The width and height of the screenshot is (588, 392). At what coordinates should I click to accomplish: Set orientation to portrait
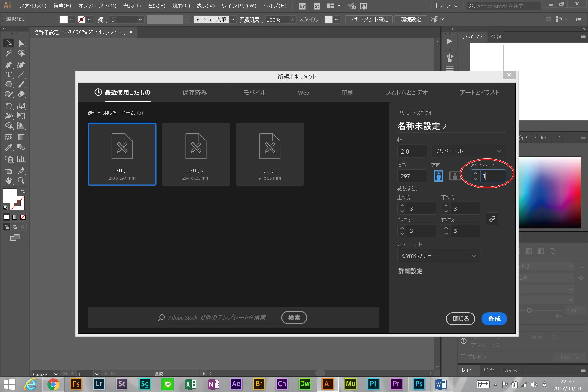pyautogui.click(x=438, y=176)
